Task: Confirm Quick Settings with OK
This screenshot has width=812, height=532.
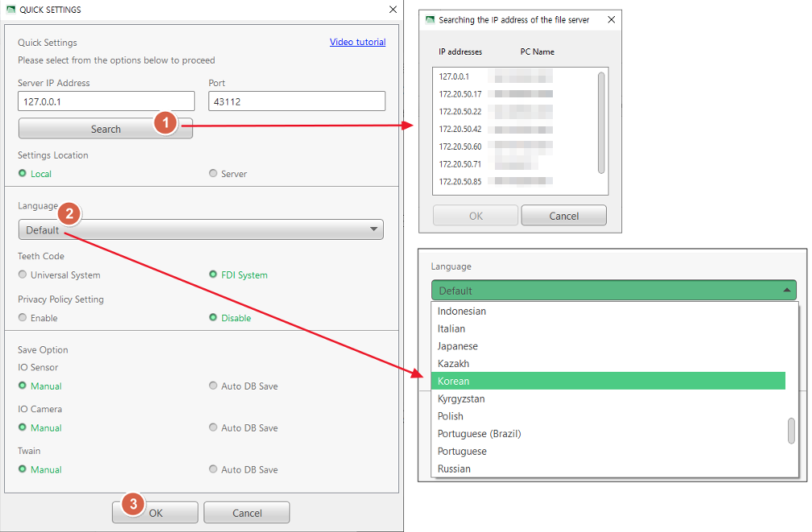Action: (x=155, y=513)
